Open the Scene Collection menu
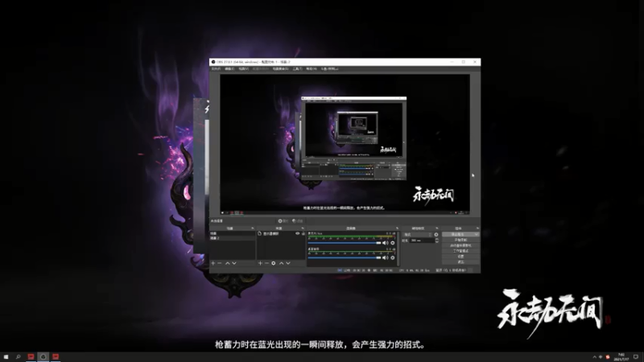The image size is (644, 362). click(x=280, y=69)
